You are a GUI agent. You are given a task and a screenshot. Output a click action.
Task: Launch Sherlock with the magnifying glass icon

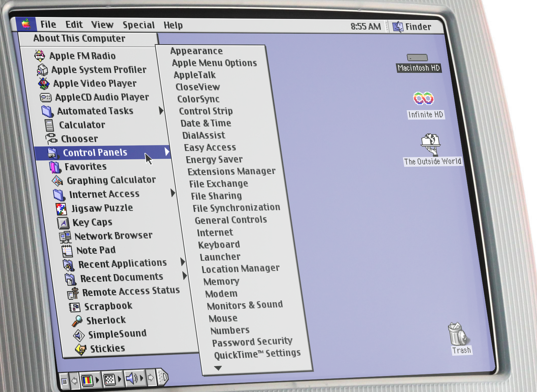[x=77, y=321]
